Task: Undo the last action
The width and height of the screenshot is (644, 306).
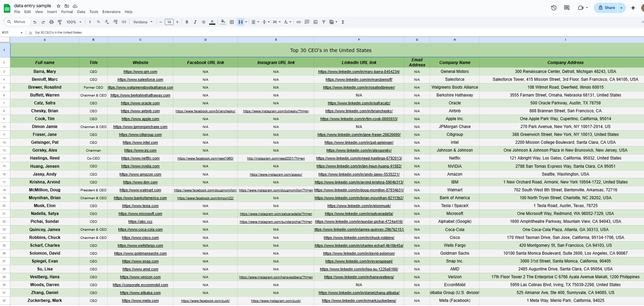Action: 35,22
